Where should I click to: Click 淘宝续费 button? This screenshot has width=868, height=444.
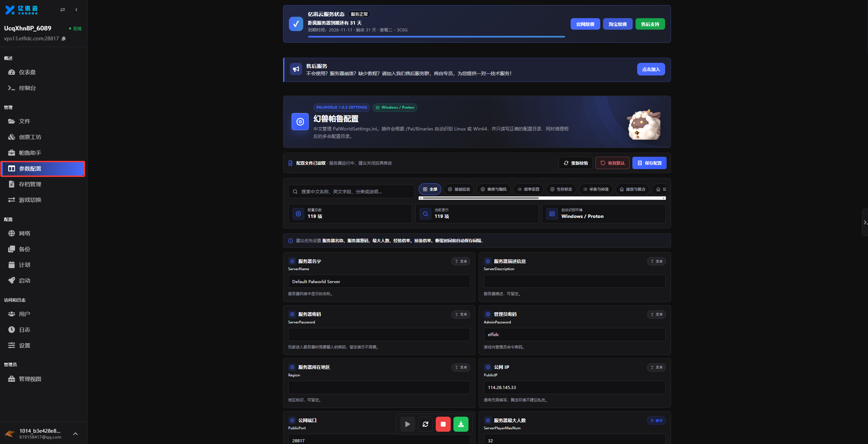(x=618, y=24)
